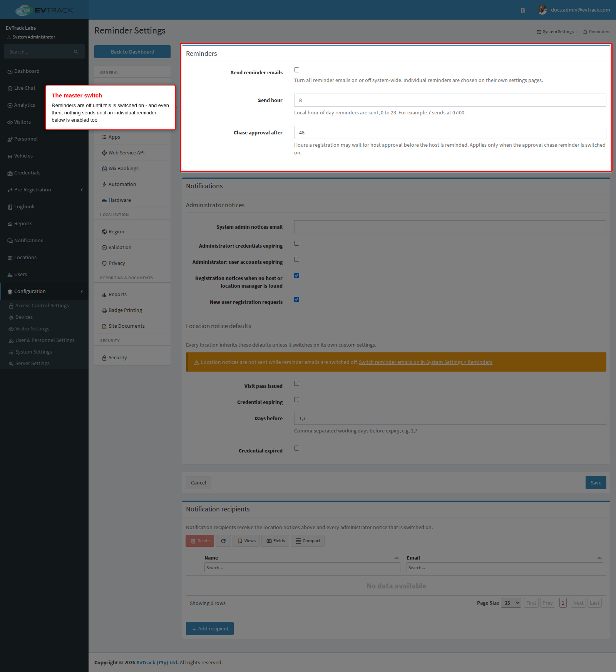
Task: Toggle Credential expired checkbox
Action: click(296, 448)
